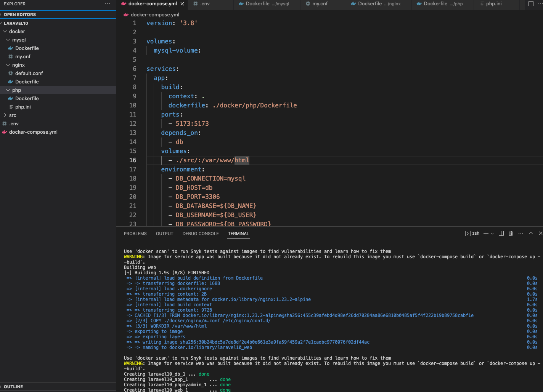Split the editor with the top-right icon
Screen dimensions: 543x392
tap(530, 3)
